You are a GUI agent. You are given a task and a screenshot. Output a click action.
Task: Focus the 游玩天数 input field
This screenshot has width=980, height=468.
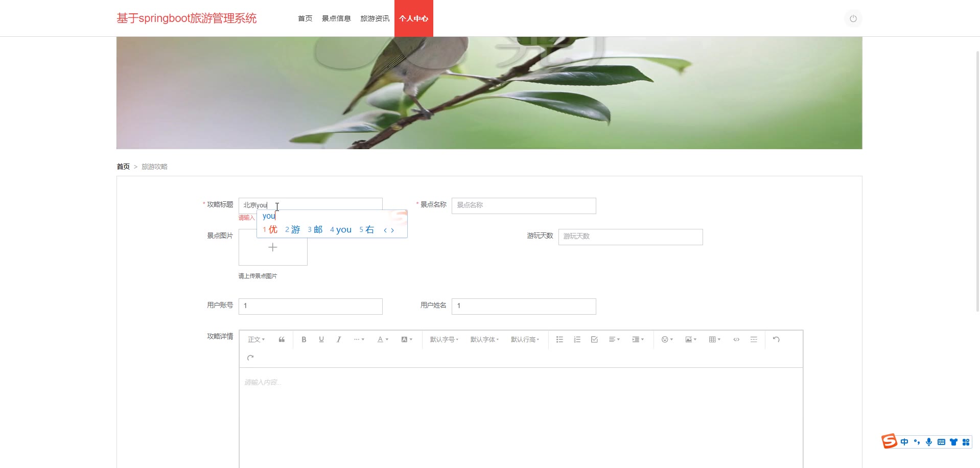(631, 237)
